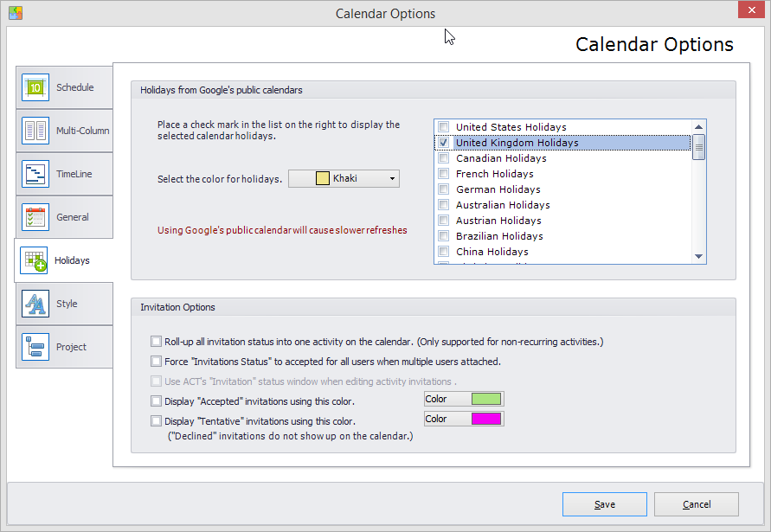Pick the green Accepted invitation color swatch
Screen dimensions: 771x532
coord(486,399)
